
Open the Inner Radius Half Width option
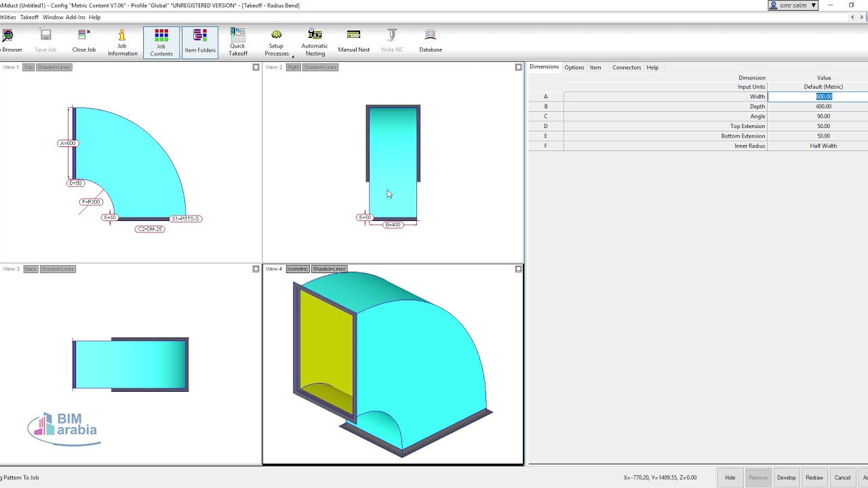pyautogui.click(x=823, y=146)
